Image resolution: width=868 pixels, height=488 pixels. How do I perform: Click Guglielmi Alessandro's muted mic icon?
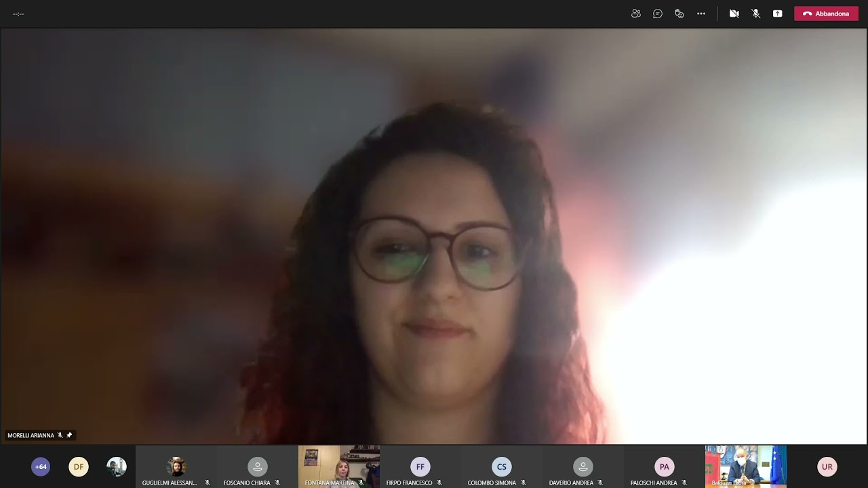click(x=208, y=483)
